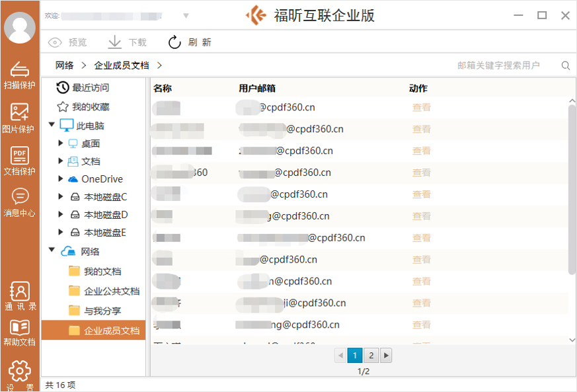Open Enterprise Public Documents (企业公共文档) folder
The width and height of the screenshot is (577, 392).
pos(104,291)
